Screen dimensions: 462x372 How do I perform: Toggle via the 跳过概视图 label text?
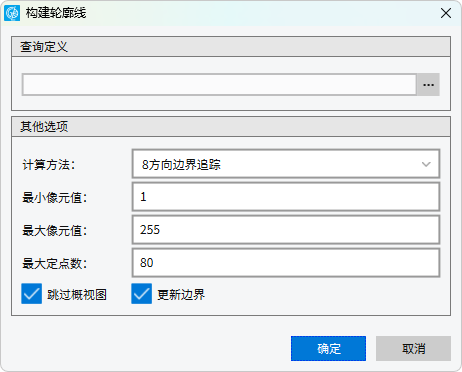click(x=77, y=295)
